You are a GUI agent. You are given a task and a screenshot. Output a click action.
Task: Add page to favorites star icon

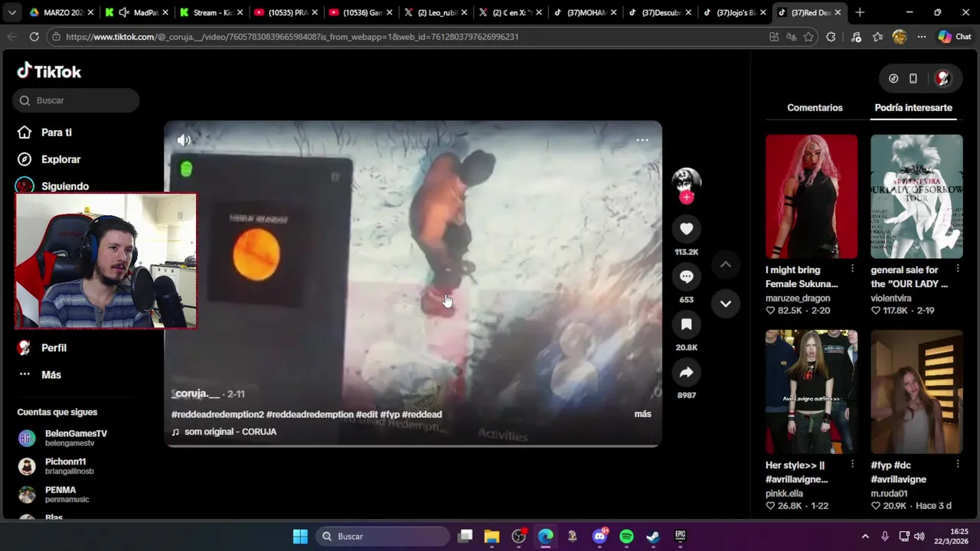[808, 37]
